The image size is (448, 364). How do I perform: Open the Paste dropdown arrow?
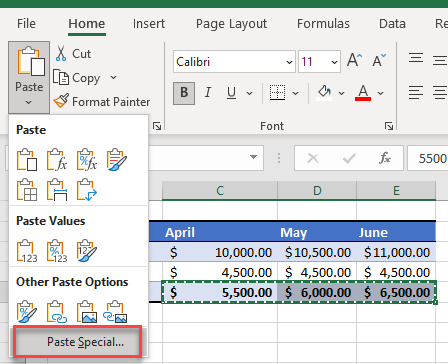pyautogui.click(x=29, y=103)
